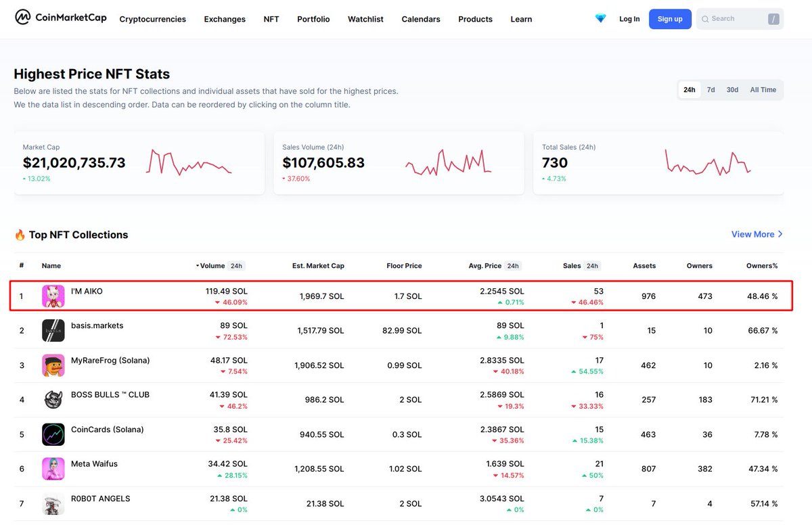Sort by Owners% column header

[x=762, y=266]
